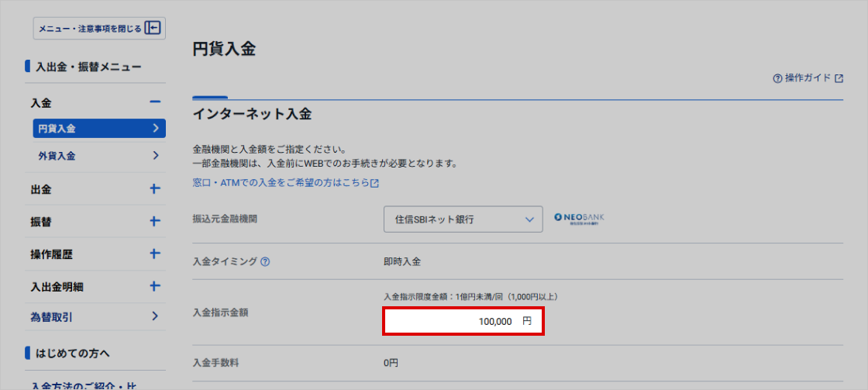
Task: Follow the 窓口・ATMでの入金 link
Action: point(281,184)
